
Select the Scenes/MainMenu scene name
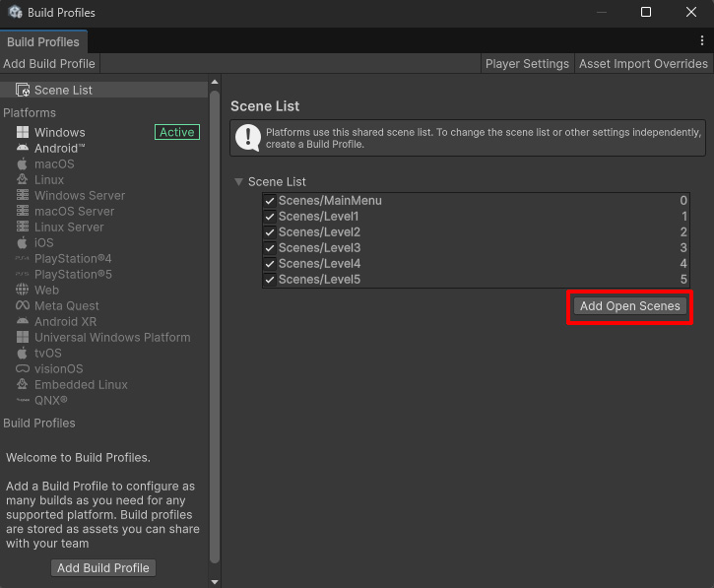[330, 200]
